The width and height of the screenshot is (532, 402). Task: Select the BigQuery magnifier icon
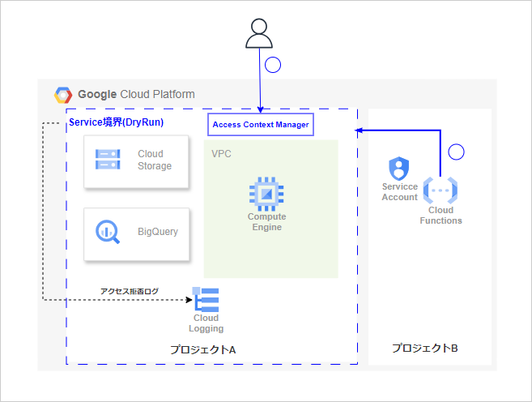click(x=108, y=233)
